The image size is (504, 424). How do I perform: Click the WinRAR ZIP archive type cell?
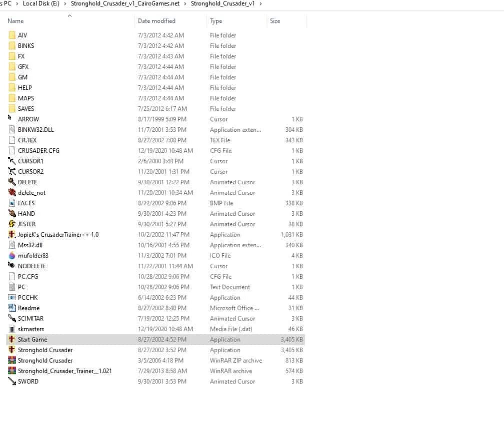pos(236,361)
